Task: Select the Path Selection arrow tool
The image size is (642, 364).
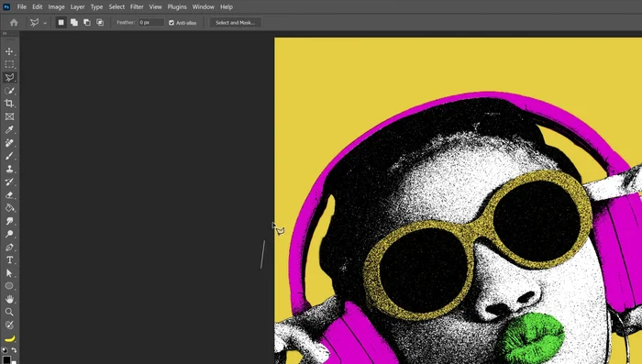Action: pos(9,273)
